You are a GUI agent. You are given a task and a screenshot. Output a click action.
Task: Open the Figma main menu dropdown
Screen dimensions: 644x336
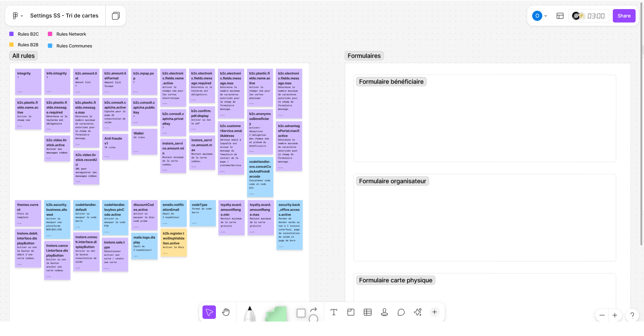(17, 16)
